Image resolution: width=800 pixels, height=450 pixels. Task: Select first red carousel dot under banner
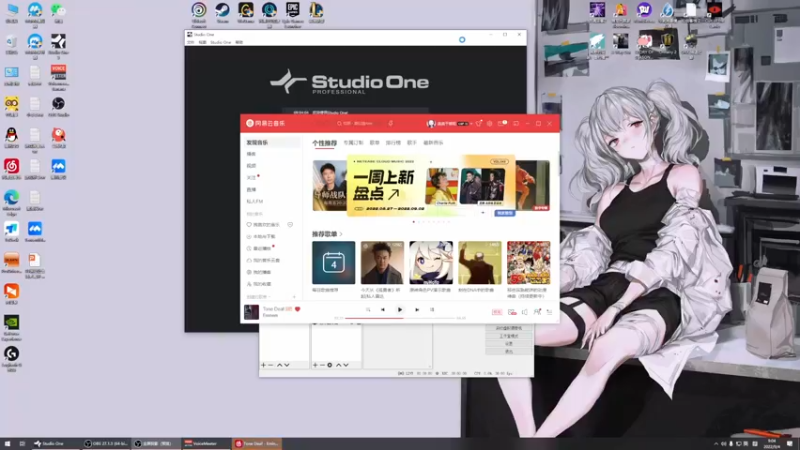click(414, 222)
